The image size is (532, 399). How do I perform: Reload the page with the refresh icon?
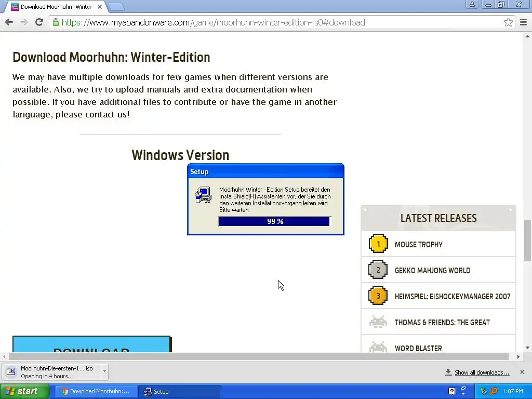point(39,22)
